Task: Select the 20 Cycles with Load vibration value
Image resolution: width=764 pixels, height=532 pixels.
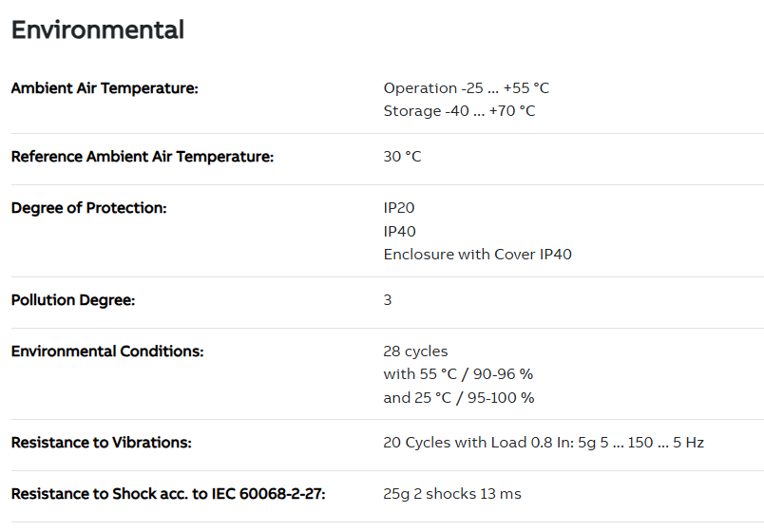Action: 544,443
